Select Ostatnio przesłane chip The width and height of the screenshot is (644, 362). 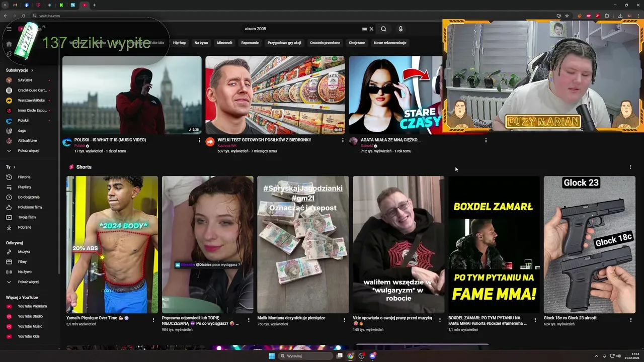coord(325,43)
